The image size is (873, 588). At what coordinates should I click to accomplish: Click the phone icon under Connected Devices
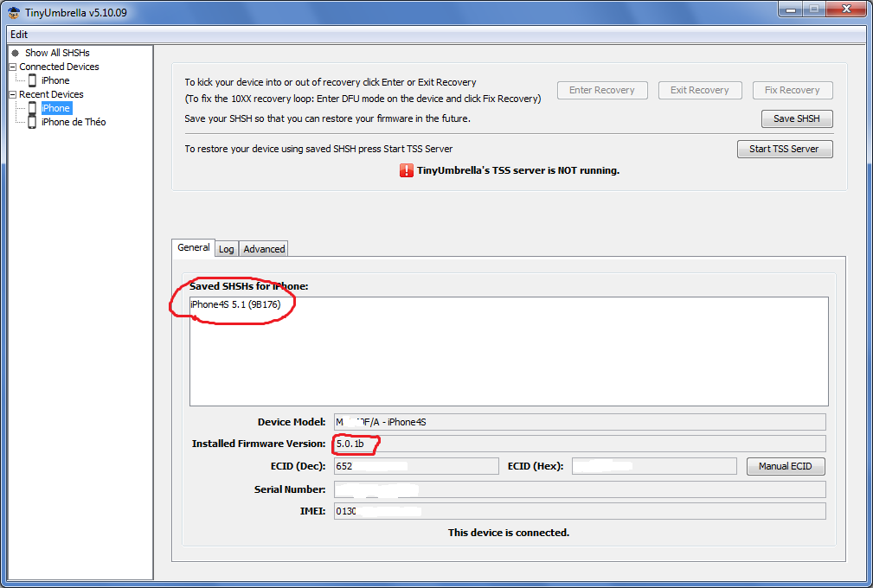pos(32,80)
